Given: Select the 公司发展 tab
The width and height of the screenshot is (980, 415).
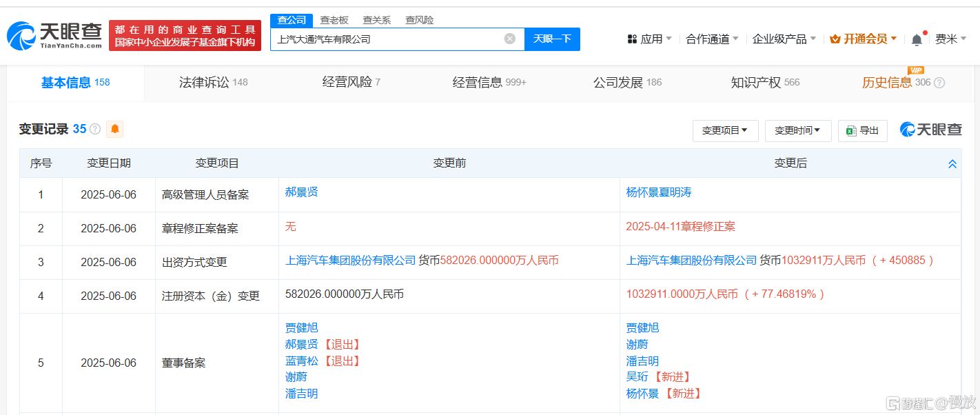Looking at the screenshot, I should click(x=627, y=83).
